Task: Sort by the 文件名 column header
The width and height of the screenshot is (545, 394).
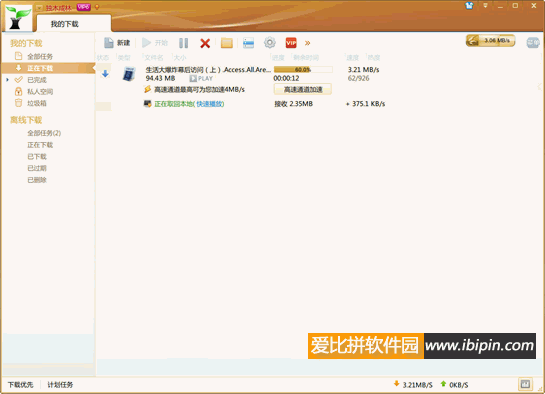Action: (x=154, y=58)
